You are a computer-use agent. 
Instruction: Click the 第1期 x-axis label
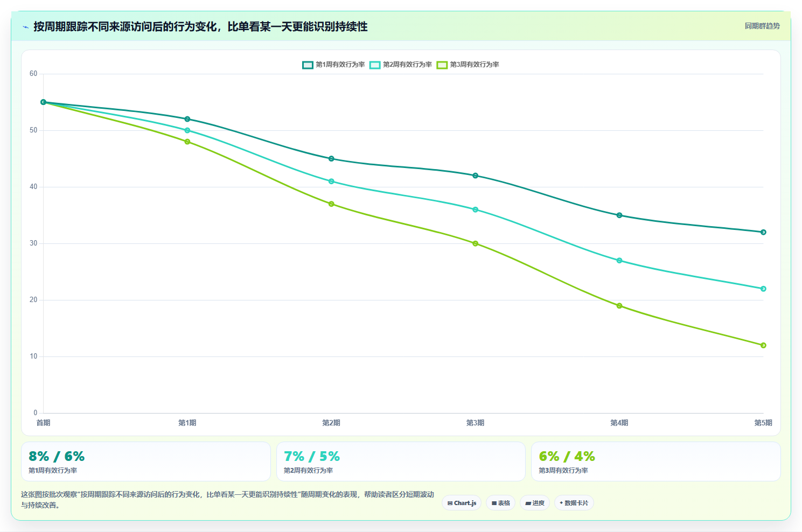pos(187,423)
